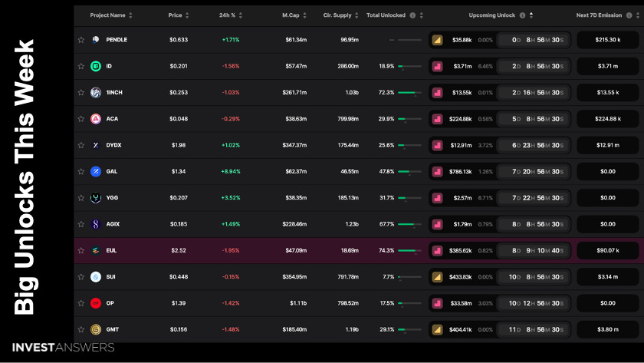Click the pink unlock icon for OP
Screen dimensions: 644x363
click(438, 303)
